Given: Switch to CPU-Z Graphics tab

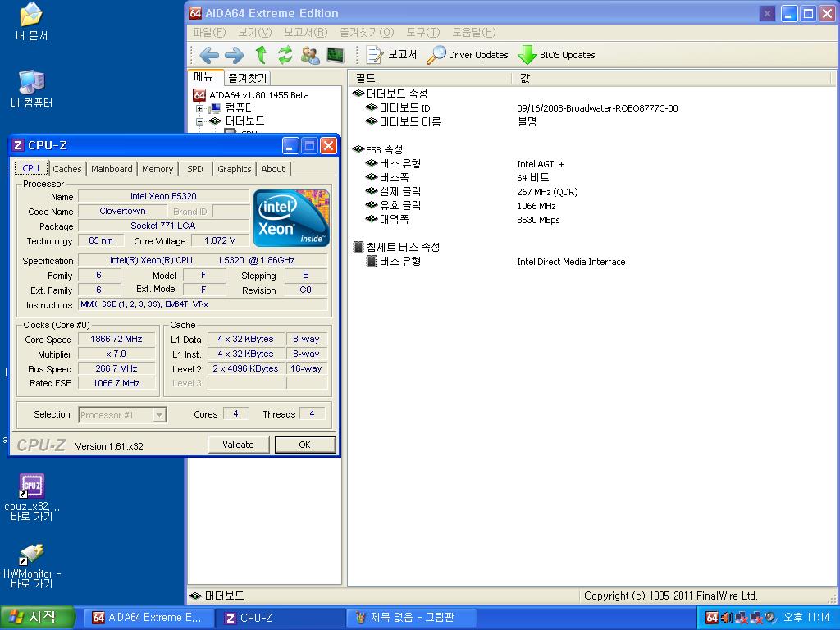Looking at the screenshot, I should click(234, 169).
